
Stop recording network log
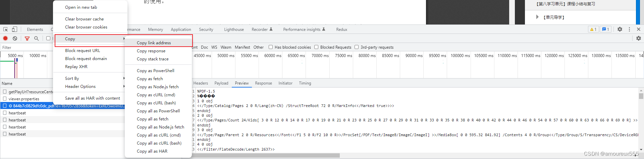click(x=5, y=38)
